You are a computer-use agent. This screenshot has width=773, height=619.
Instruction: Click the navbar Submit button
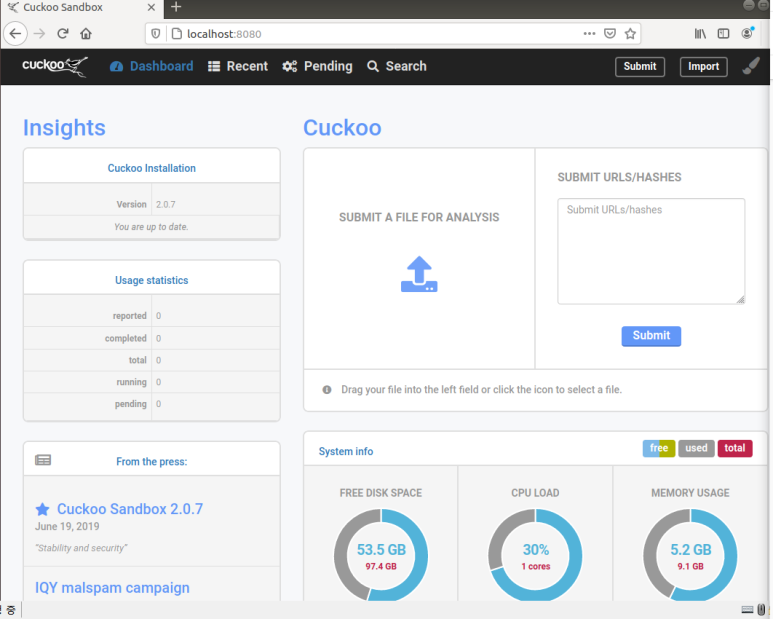pos(640,67)
